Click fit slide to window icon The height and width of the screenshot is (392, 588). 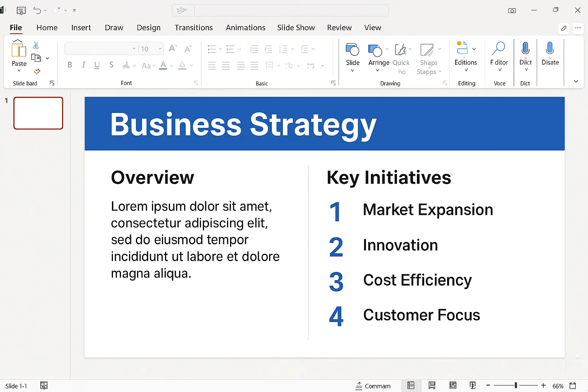coord(573,386)
